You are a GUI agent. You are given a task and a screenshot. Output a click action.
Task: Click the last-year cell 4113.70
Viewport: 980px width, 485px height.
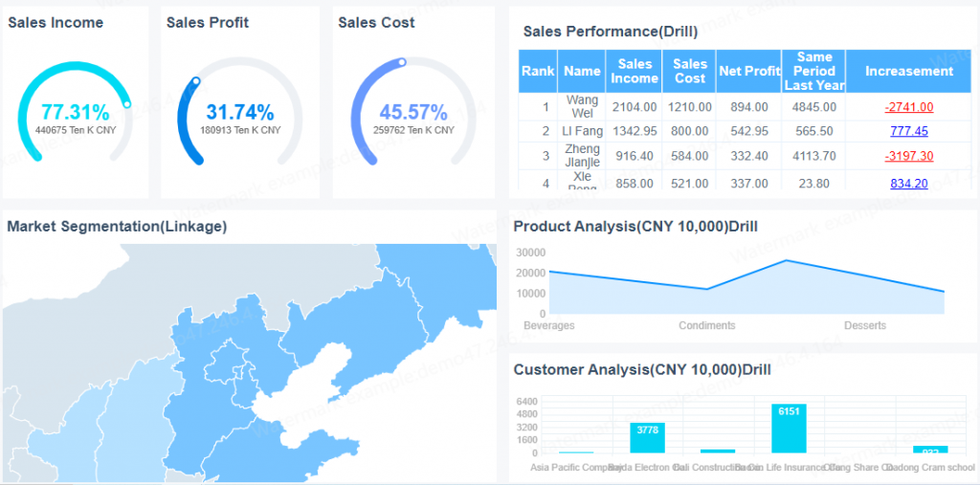tap(813, 156)
